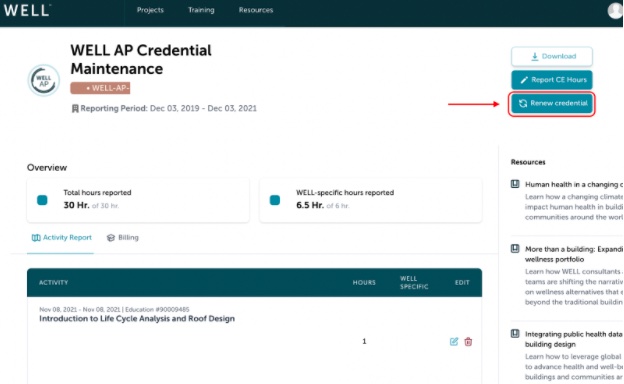Click book icon beside Human health resource
624x384 pixels.
(515, 184)
